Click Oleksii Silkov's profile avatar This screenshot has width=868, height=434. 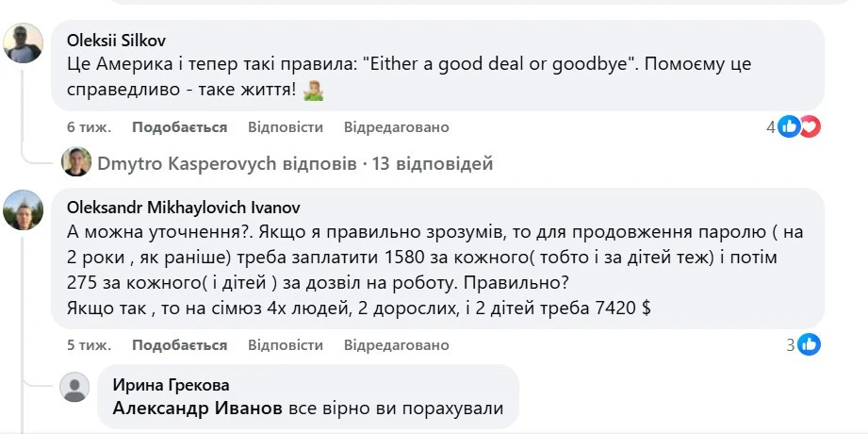tap(25, 43)
